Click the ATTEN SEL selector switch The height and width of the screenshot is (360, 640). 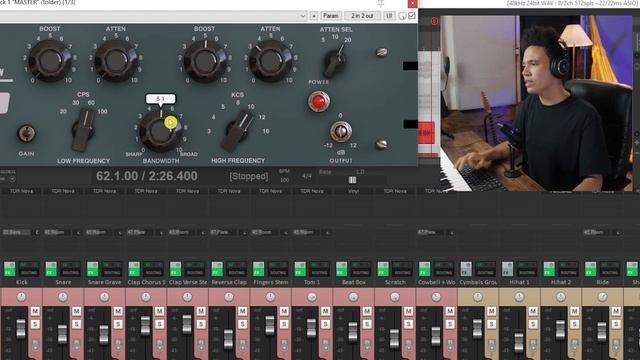(335, 60)
